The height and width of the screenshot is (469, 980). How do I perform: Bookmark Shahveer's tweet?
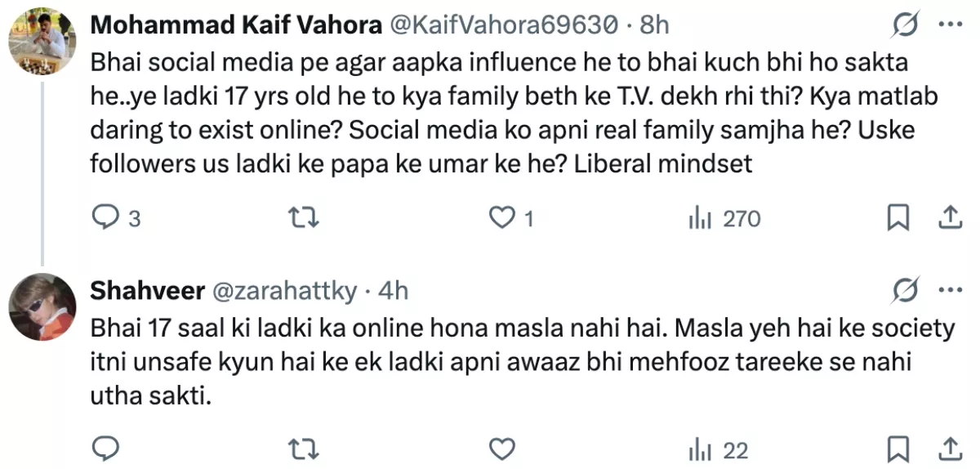(898, 449)
